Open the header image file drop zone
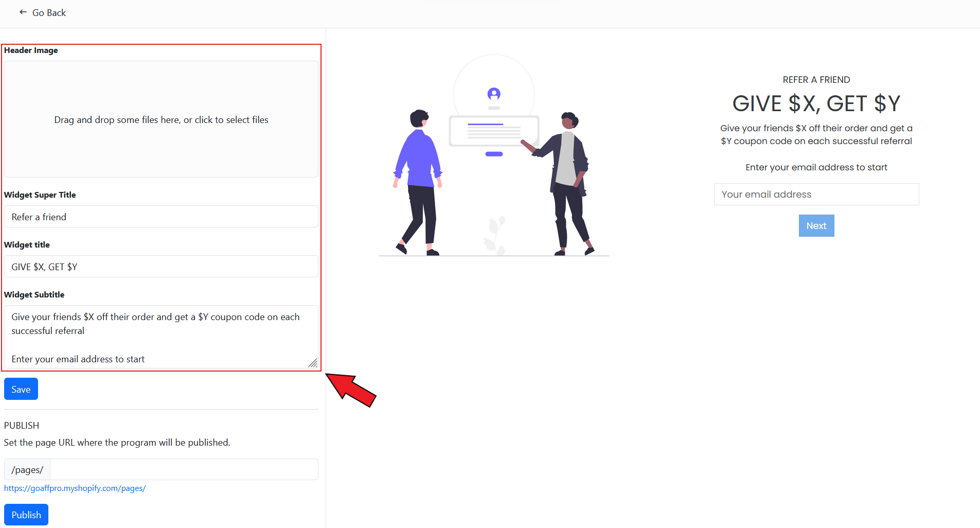The width and height of the screenshot is (980, 528). (161, 119)
